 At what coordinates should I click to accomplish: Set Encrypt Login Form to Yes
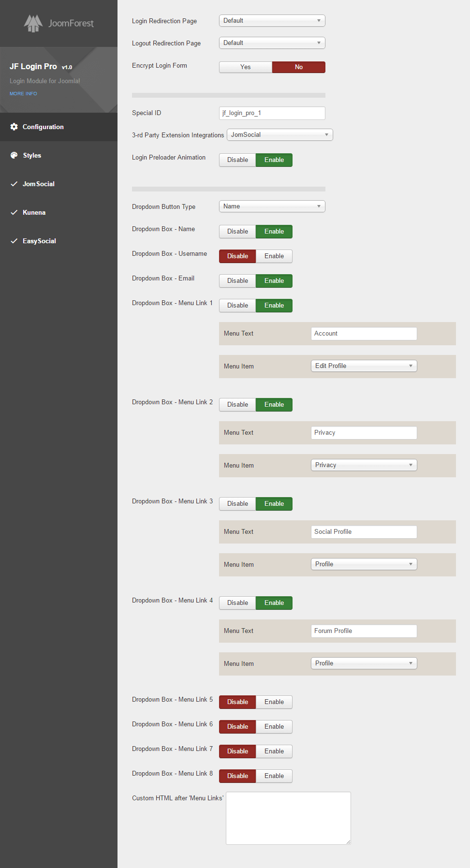(x=246, y=67)
